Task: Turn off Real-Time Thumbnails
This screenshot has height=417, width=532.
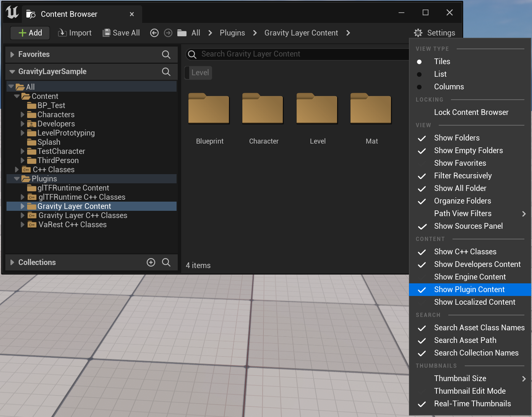Action: (472, 404)
